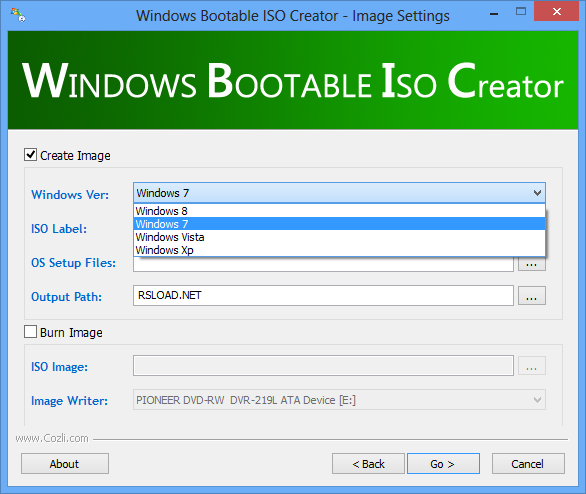Choose Windows 8 from the list

coord(339,211)
